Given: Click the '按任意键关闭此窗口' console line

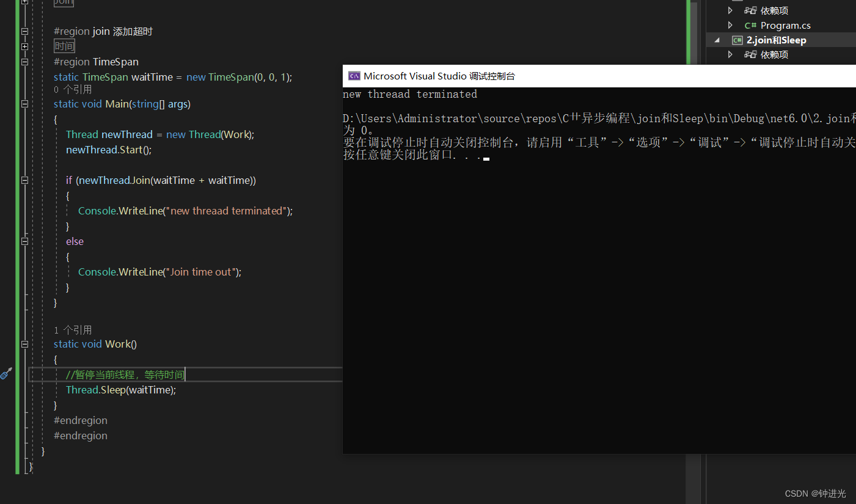Looking at the screenshot, I should [x=415, y=155].
